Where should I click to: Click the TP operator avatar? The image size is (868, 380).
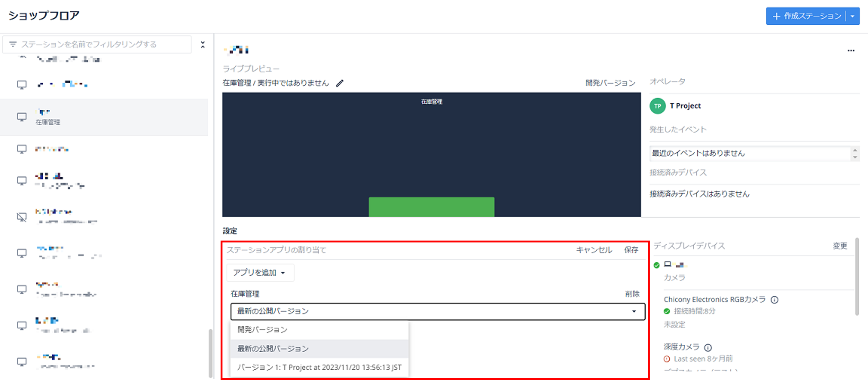coord(657,106)
